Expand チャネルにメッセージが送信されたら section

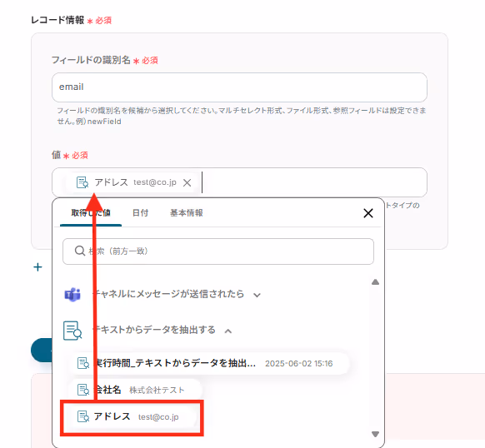point(257,295)
